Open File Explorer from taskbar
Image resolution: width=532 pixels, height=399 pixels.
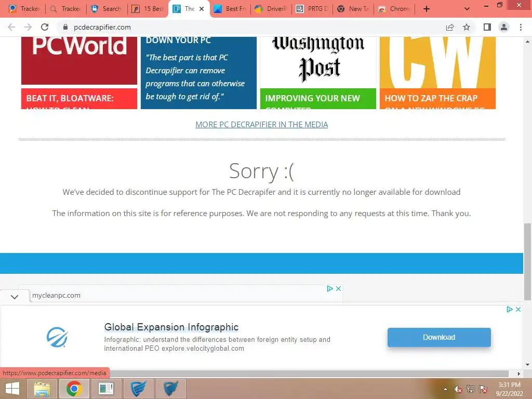pyautogui.click(x=42, y=389)
